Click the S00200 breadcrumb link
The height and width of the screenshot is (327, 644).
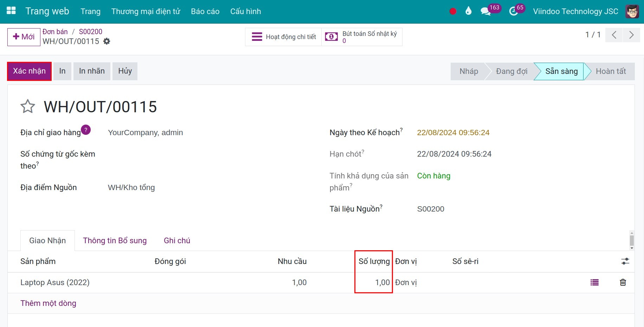(90, 32)
